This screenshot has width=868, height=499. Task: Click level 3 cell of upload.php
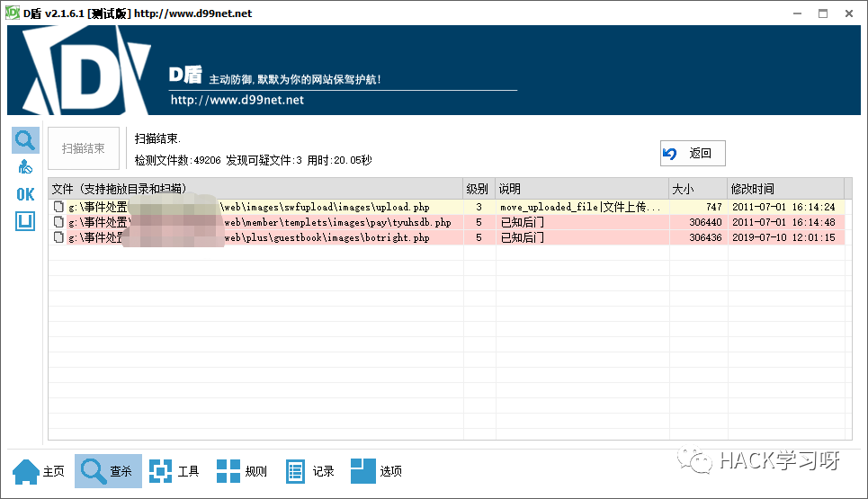pyautogui.click(x=479, y=207)
